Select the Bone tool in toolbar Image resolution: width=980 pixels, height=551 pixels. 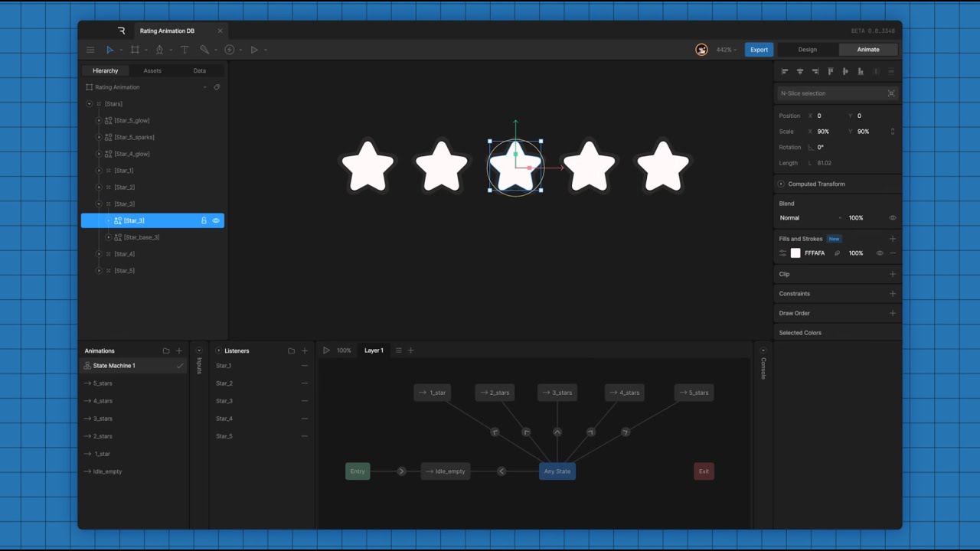point(204,50)
